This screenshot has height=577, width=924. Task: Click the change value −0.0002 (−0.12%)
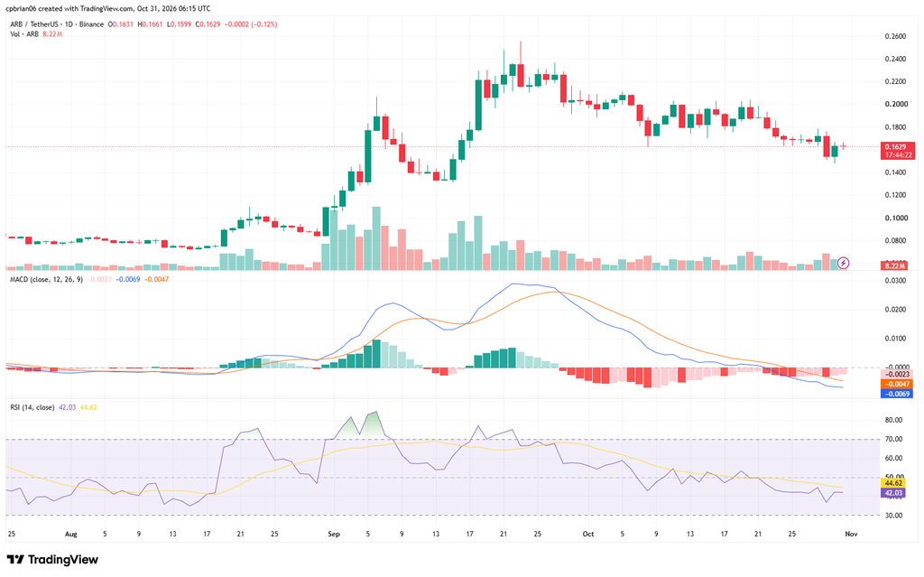(251, 24)
